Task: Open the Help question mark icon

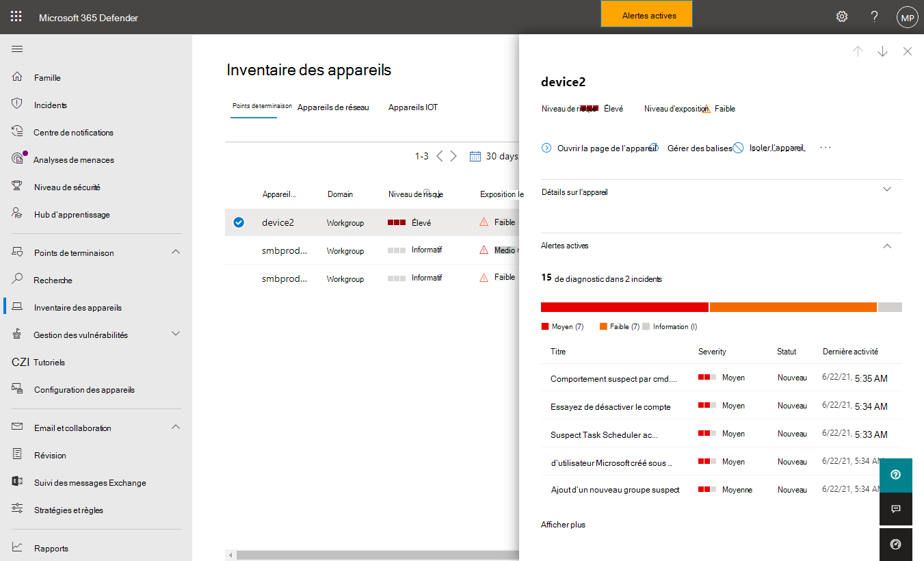Action: click(874, 17)
